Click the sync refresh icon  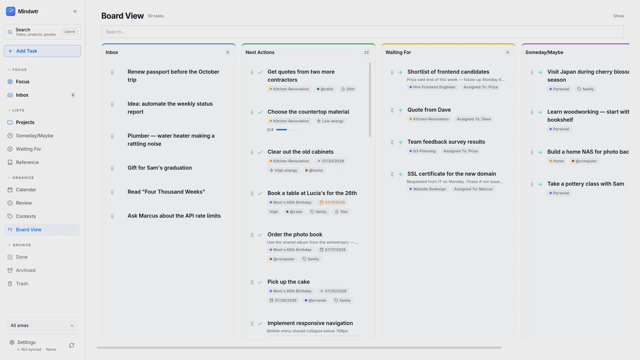(72, 346)
